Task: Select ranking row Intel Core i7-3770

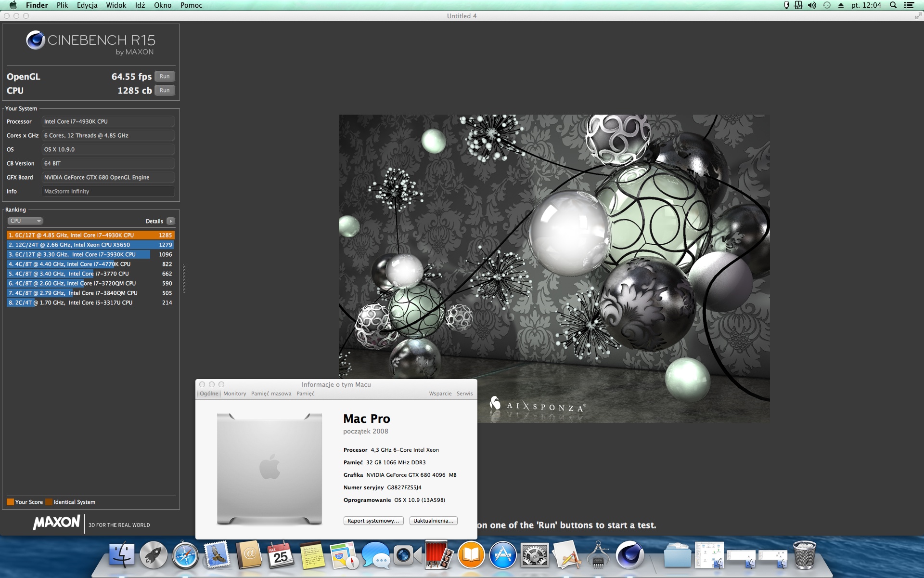Action: (90, 274)
